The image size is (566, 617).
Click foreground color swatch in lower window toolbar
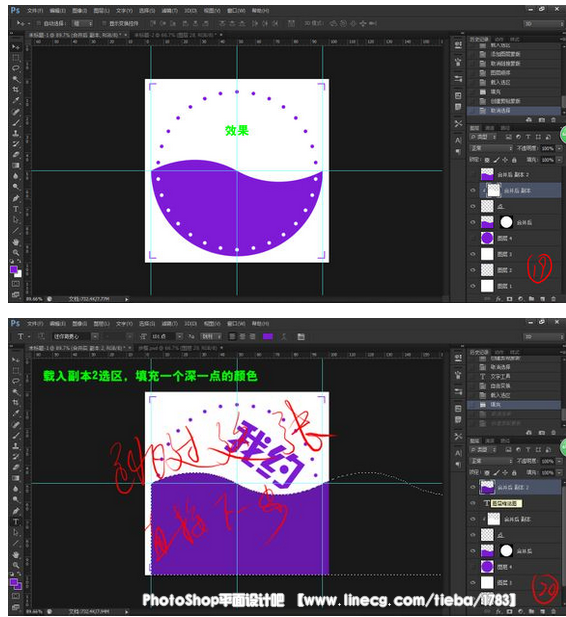click(x=14, y=582)
